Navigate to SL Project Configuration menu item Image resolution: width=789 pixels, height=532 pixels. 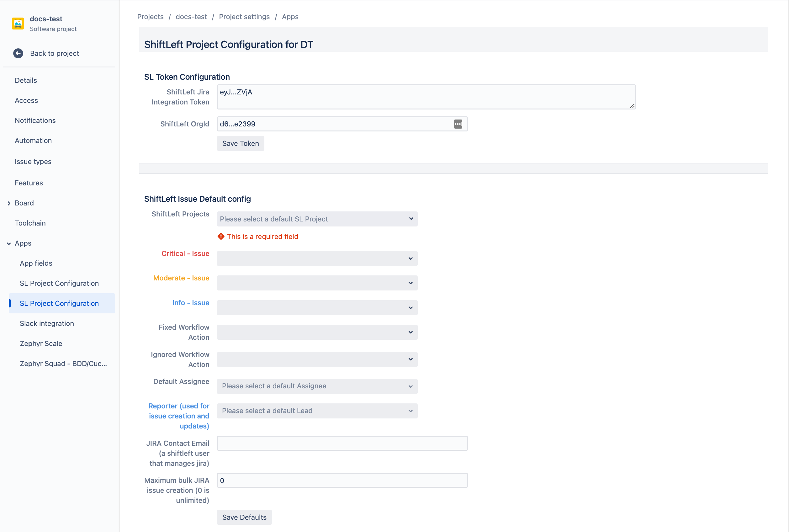click(x=59, y=303)
